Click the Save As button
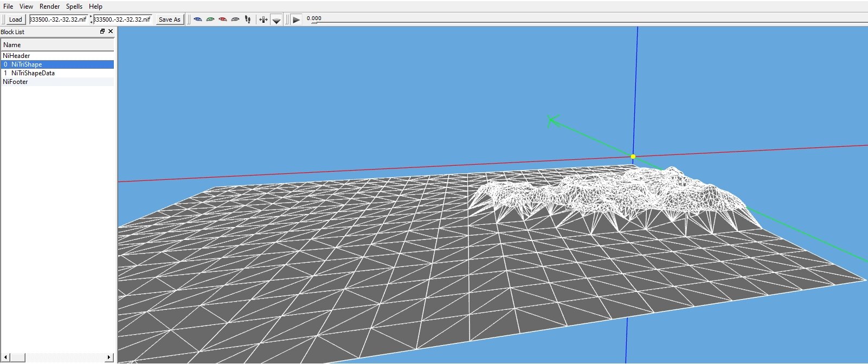 coord(169,19)
